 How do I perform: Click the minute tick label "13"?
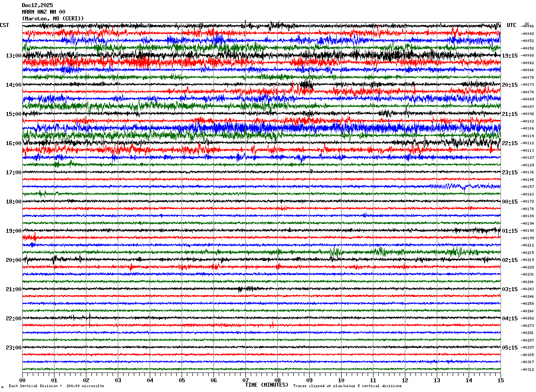click(437, 380)
